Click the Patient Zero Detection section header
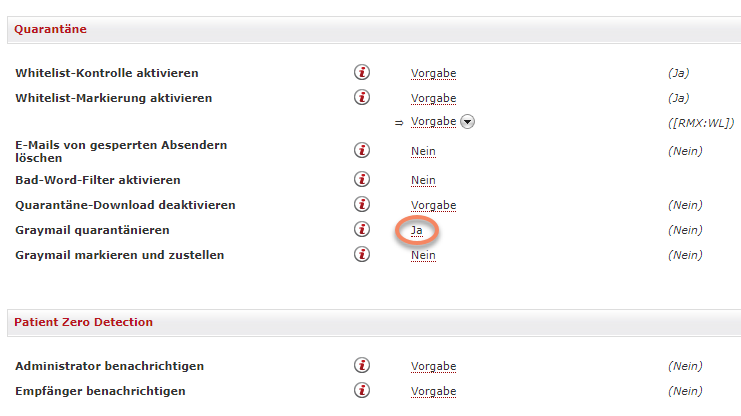The image size is (741, 416). click(x=83, y=322)
